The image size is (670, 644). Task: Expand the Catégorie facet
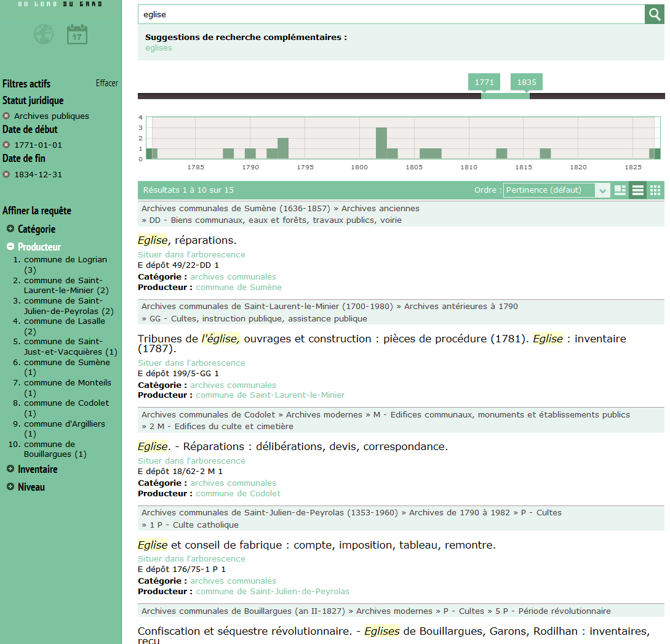pyautogui.click(x=10, y=229)
